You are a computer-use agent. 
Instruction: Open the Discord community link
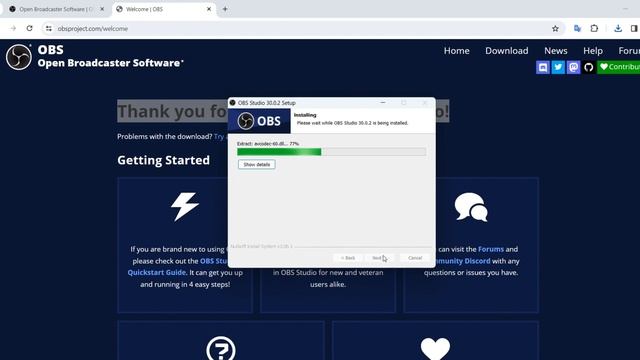coord(462,261)
